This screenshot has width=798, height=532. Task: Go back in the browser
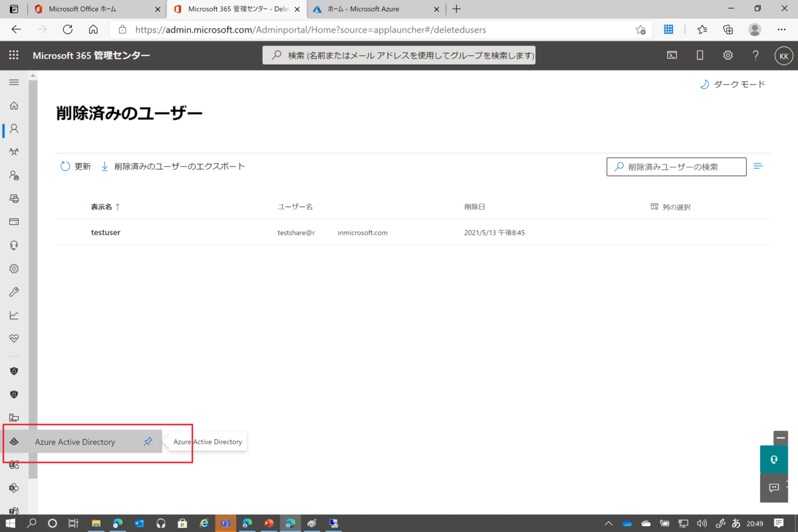pyautogui.click(x=17, y=29)
